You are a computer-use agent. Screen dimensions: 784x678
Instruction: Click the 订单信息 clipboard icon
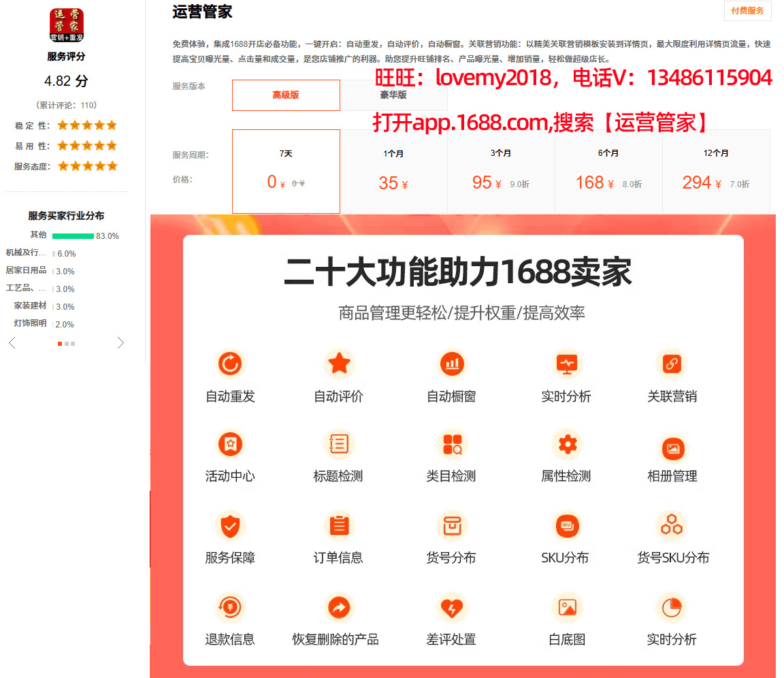[x=339, y=526]
